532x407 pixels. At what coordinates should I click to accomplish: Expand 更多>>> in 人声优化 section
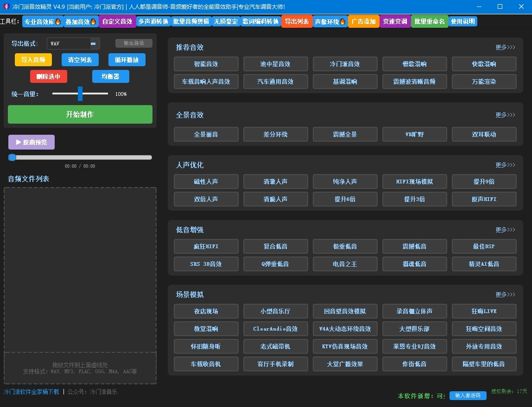505,165
